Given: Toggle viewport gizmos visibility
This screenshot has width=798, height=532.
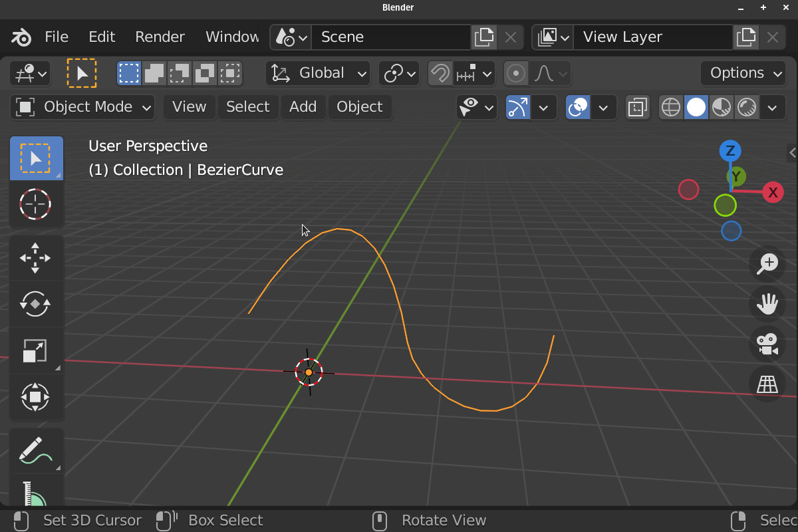Looking at the screenshot, I should pos(518,107).
